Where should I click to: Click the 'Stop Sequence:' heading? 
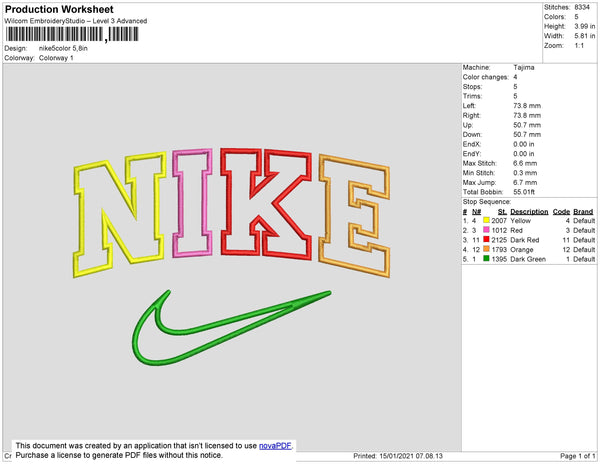pos(487,202)
